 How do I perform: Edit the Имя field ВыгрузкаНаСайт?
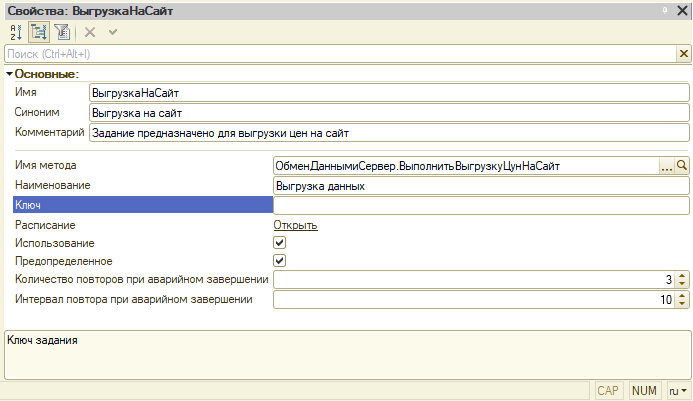[x=389, y=93]
